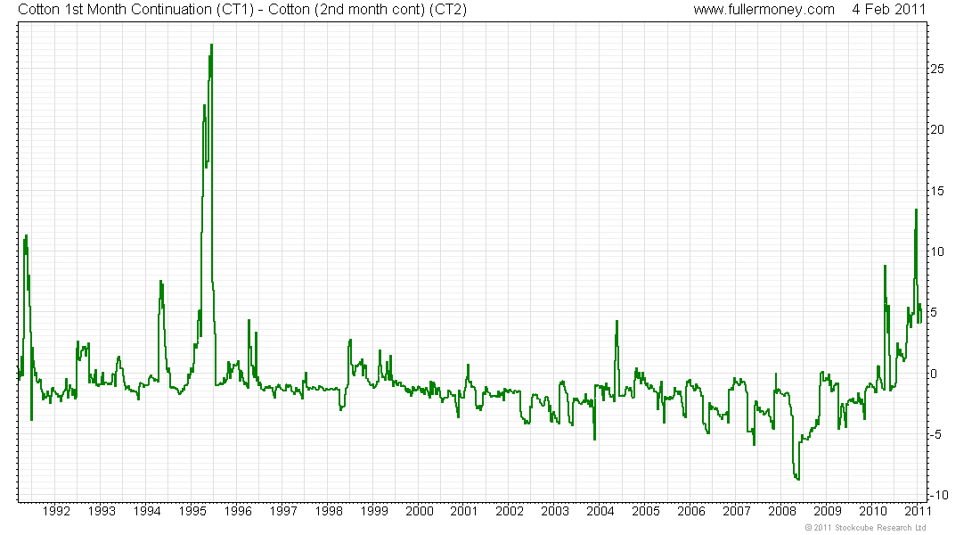Click the -10 y-axis value
Screen dimensions: 980x535
tap(939, 495)
